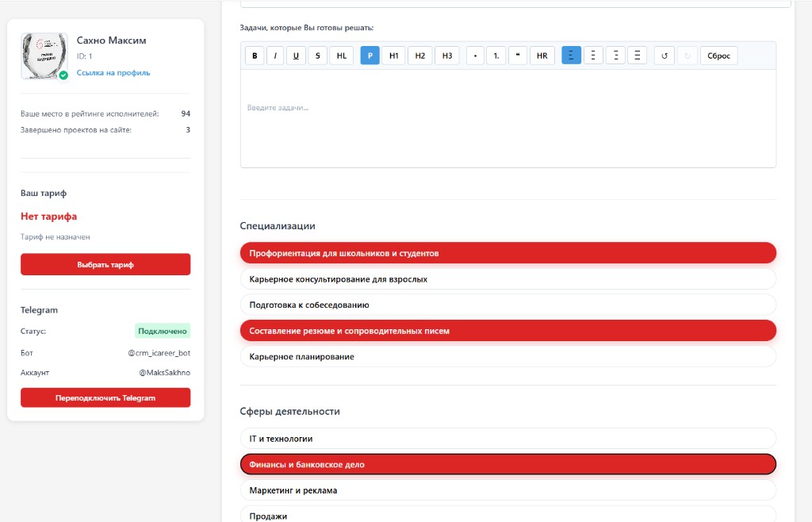Switch the block type to H1 heading

pyautogui.click(x=393, y=56)
